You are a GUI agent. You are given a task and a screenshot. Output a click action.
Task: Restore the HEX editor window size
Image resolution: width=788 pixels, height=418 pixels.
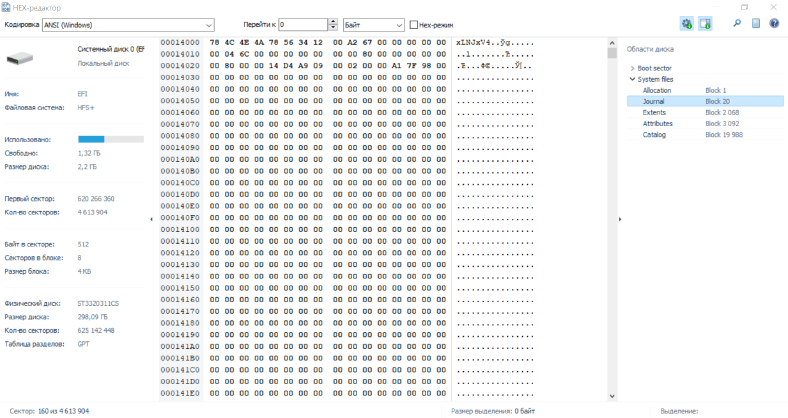point(744,7)
